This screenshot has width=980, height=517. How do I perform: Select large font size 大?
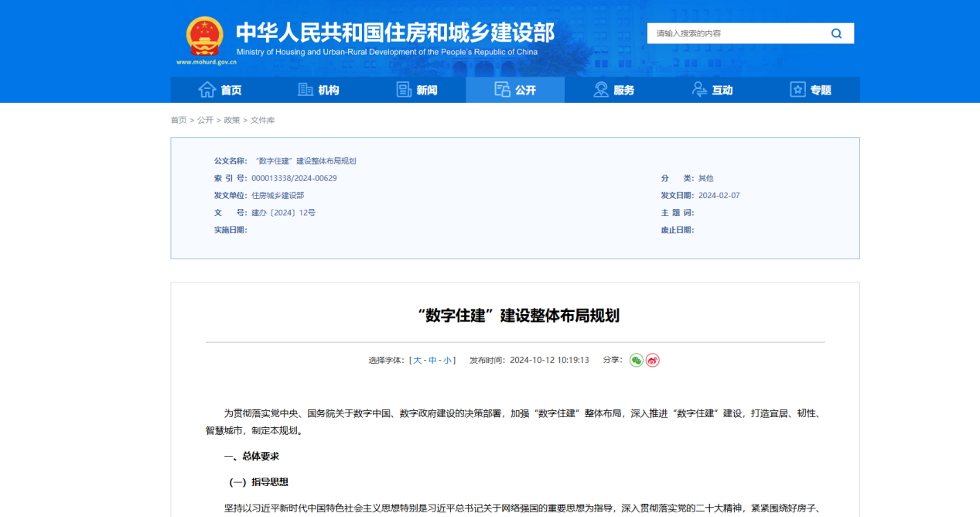[x=418, y=360]
